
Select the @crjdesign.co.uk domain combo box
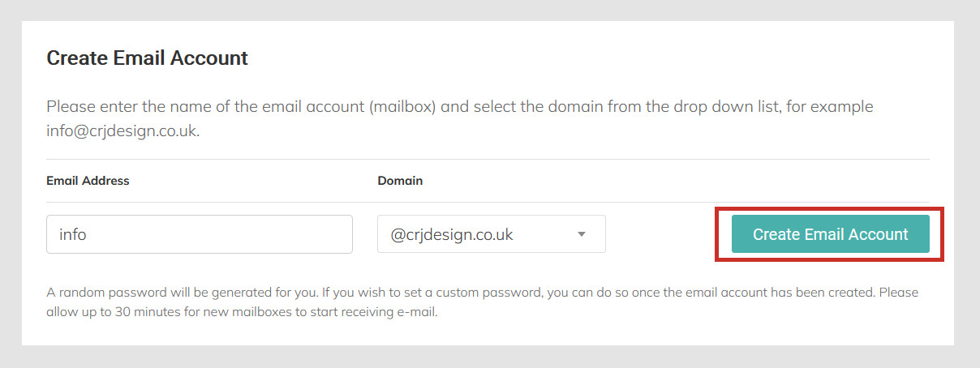point(492,234)
